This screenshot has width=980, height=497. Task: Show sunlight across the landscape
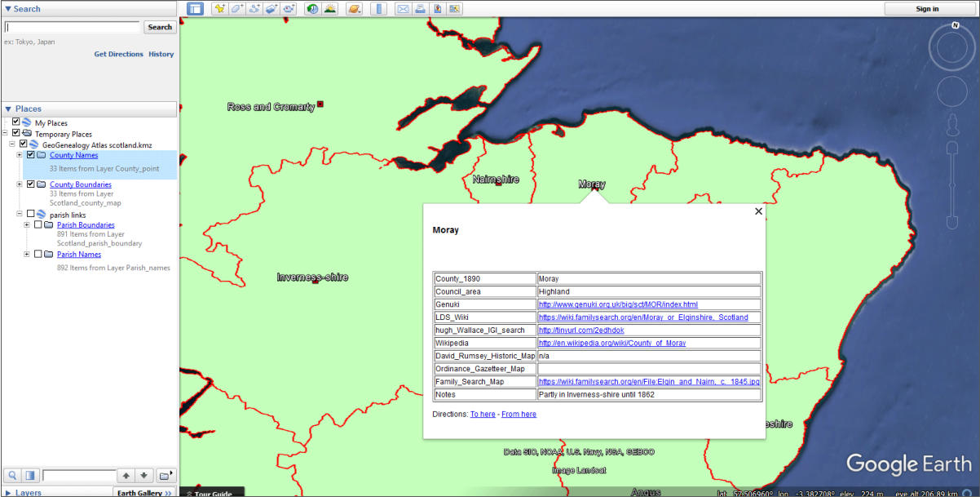(x=329, y=9)
